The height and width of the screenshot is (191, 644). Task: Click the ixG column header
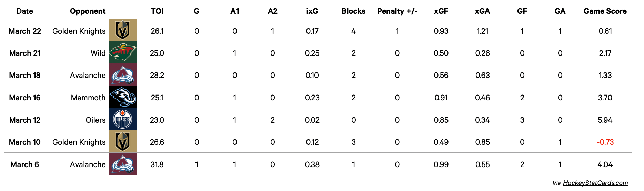point(312,11)
